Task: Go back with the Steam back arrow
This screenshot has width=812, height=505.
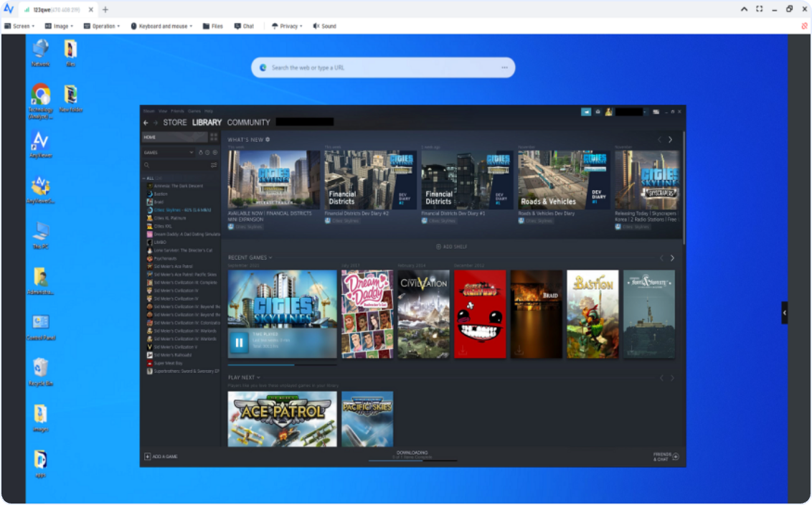Action: point(146,123)
